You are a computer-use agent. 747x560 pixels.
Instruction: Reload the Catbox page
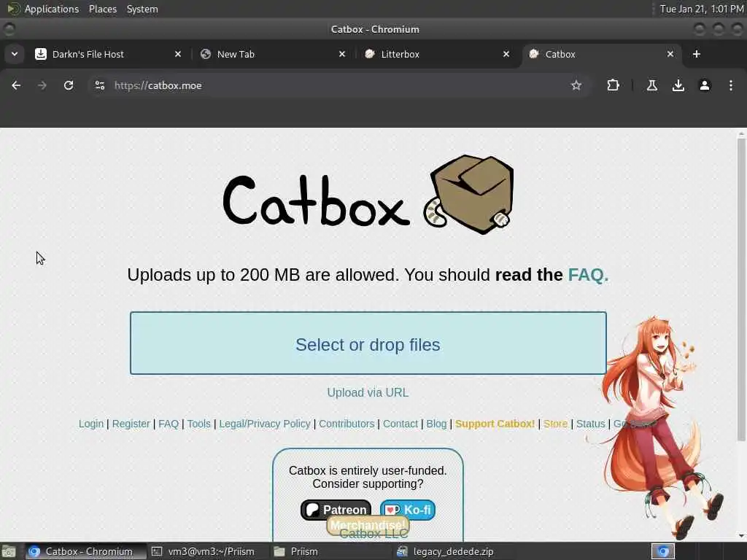(x=69, y=85)
